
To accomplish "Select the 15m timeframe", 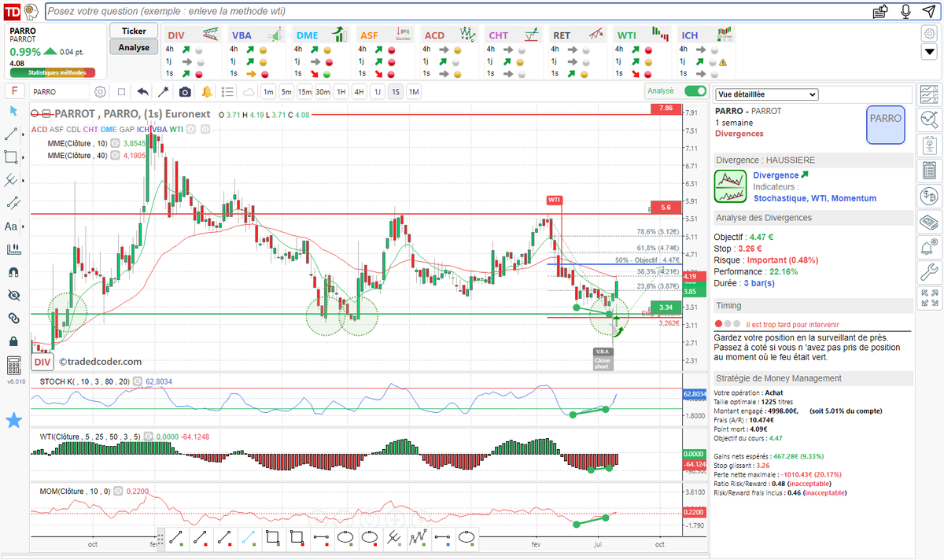I will [304, 91].
